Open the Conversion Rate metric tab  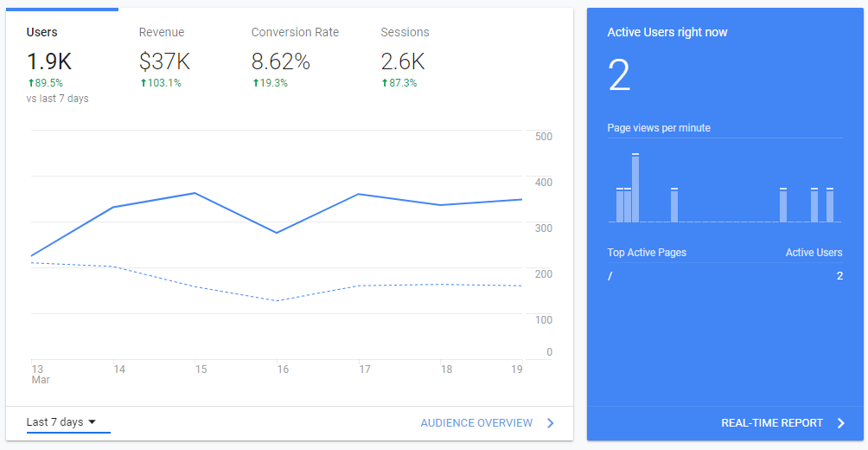click(295, 33)
